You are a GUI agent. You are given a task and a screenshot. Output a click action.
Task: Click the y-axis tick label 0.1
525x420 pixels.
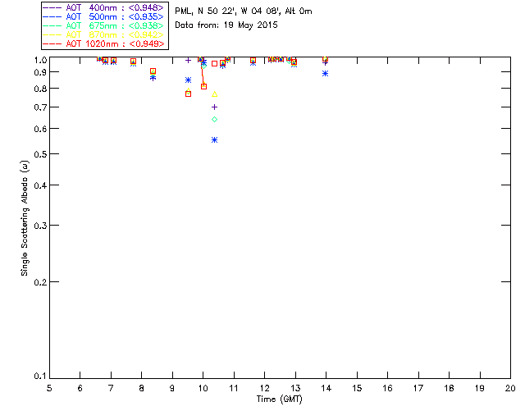pos(40,377)
